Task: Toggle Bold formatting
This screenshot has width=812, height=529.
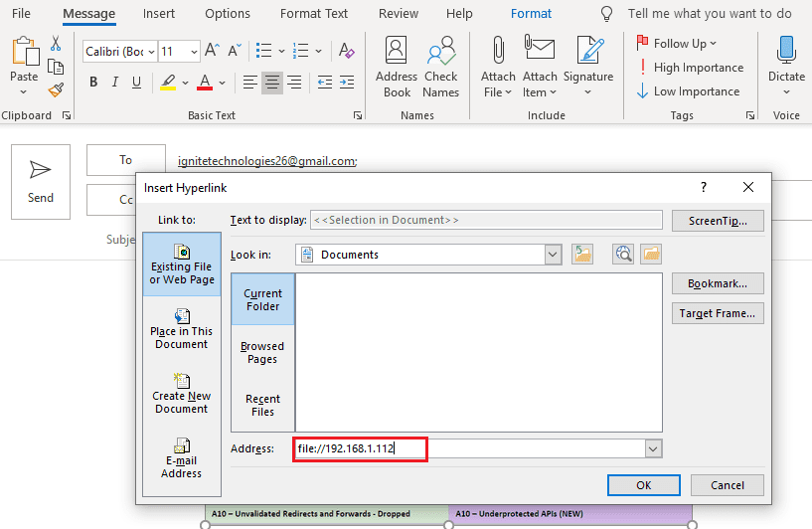Action: click(93, 82)
